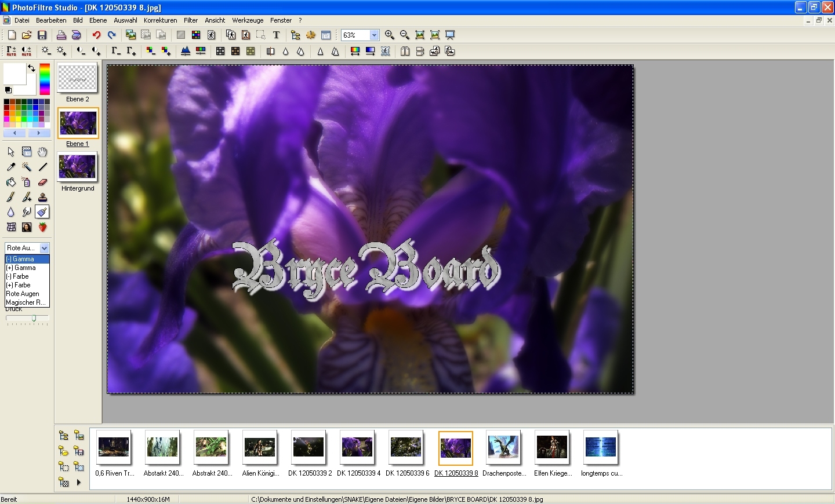Click the magnifier Zoom in icon
Viewport: 835px width, 504px height.
tap(390, 35)
